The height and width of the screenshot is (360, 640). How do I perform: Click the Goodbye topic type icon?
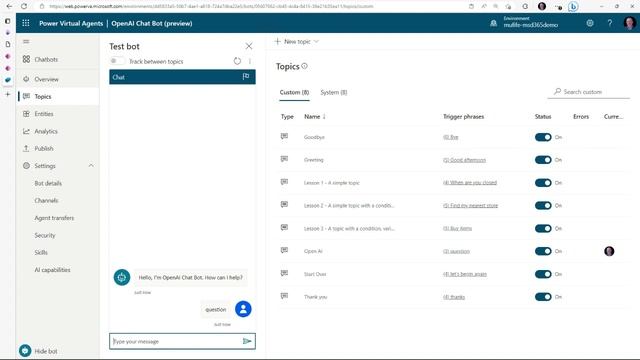[x=284, y=136]
